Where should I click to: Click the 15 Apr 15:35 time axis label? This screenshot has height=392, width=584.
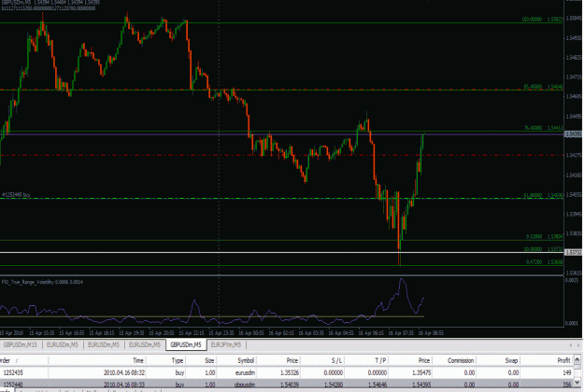(42, 333)
